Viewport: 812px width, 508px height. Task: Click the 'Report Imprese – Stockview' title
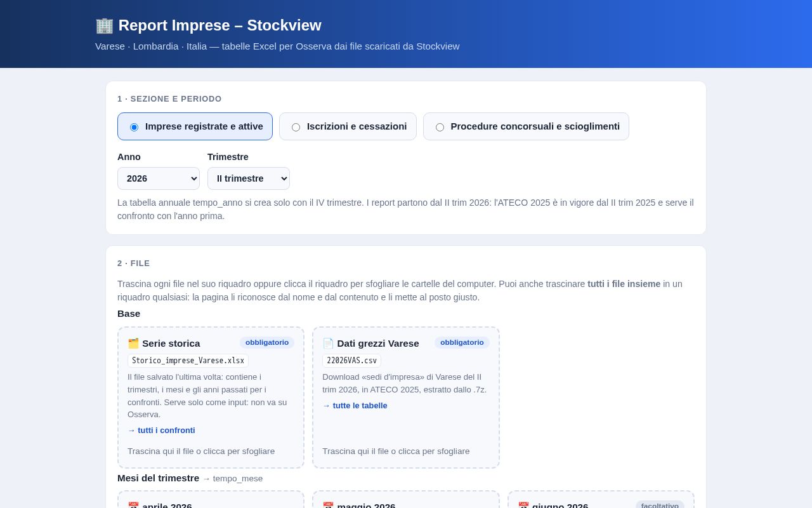click(x=219, y=25)
